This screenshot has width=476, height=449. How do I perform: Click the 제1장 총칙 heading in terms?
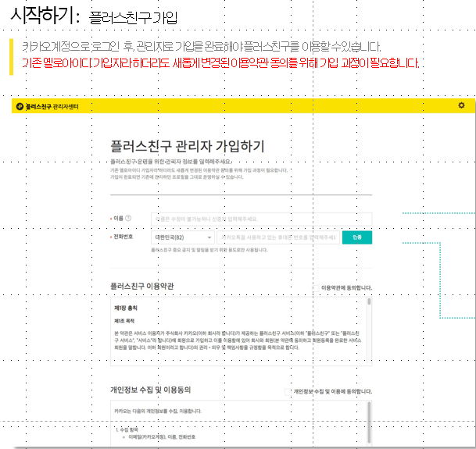[x=126, y=308]
